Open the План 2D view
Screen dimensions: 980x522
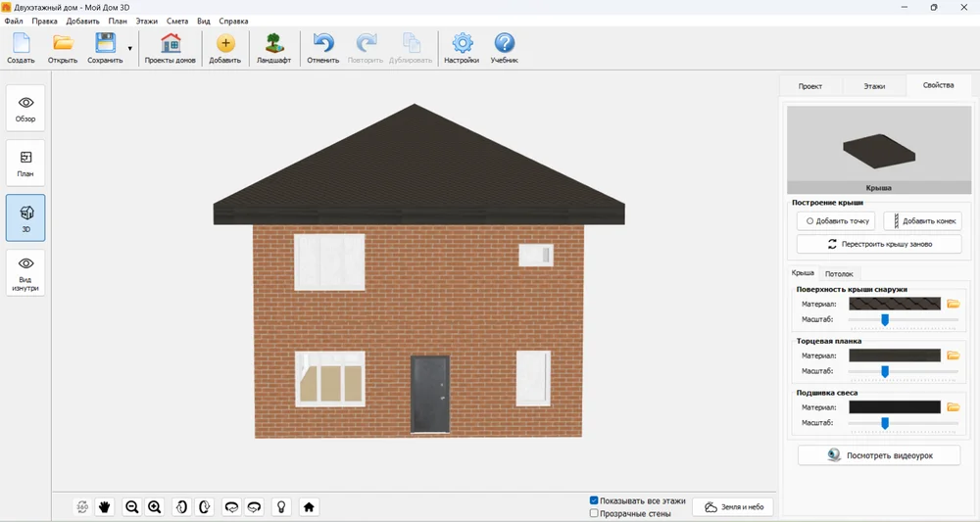click(x=25, y=163)
